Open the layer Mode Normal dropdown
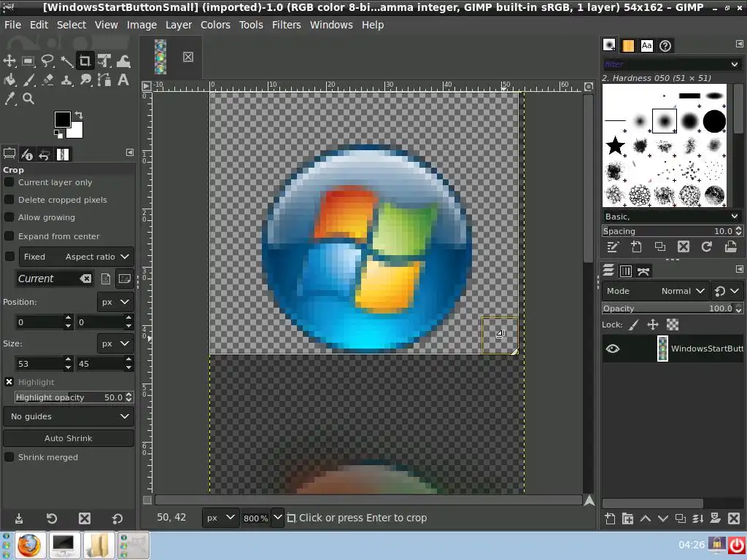The image size is (747, 560). (x=655, y=291)
